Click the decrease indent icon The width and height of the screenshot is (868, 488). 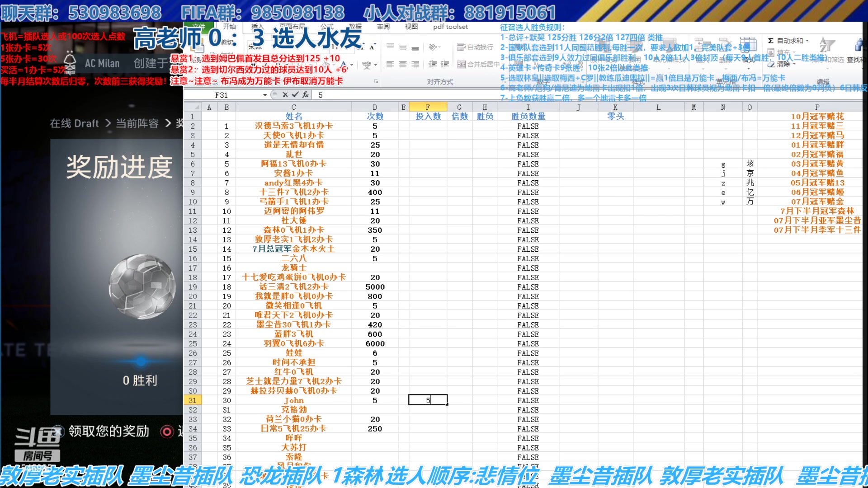(433, 65)
